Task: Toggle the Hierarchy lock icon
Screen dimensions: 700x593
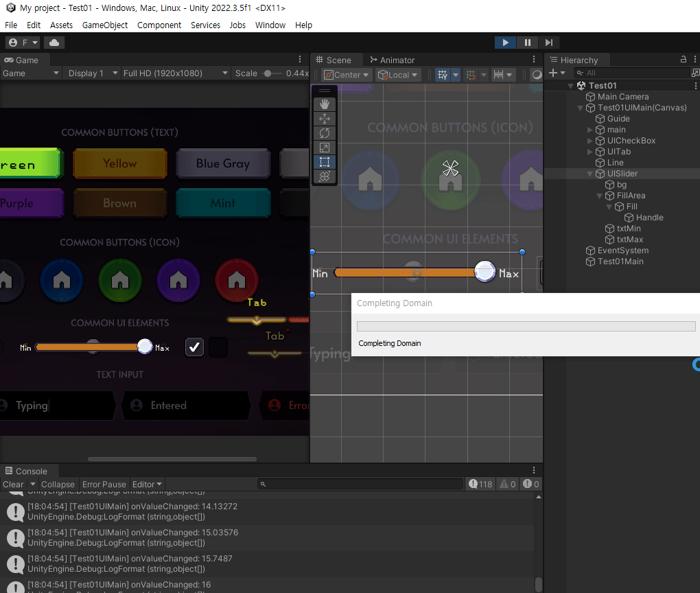Action: coord(683,60)
